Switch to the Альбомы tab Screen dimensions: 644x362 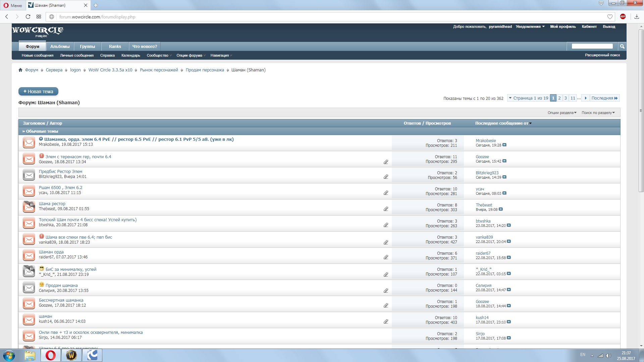(60, 47)
